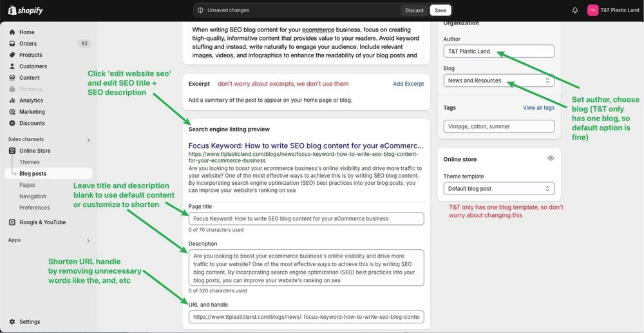Click the Author input field

499,52
